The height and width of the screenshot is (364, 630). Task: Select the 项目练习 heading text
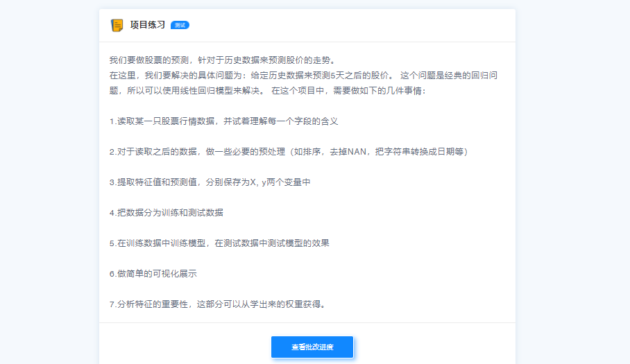click(x=148, y=25)
